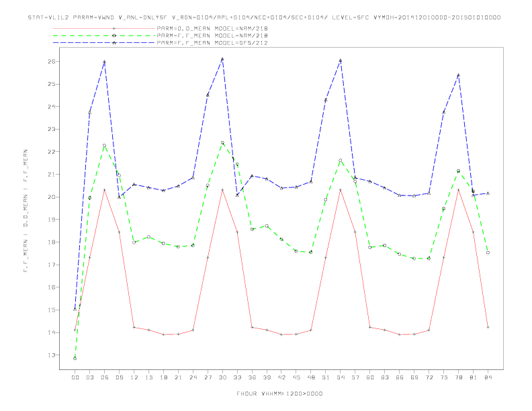Click x-axis forecast hour label 12
The width and height of the screenshot is (532, 411).
click(134, 377)
